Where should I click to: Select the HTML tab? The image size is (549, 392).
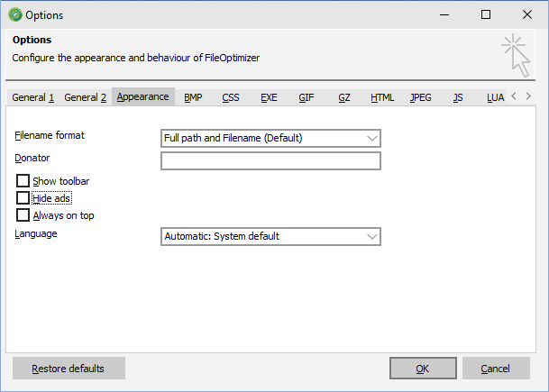point(382,97)
